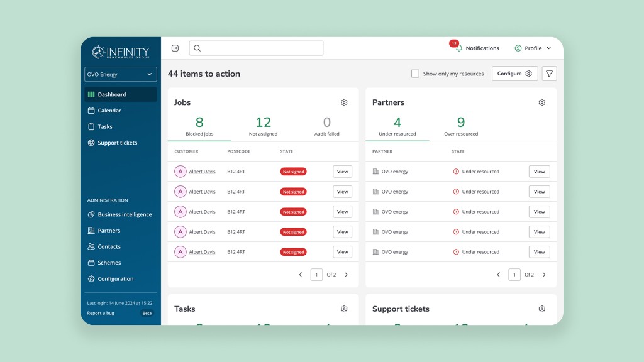The image size is (644, 362).
Task: Go to previous page in Jobs pagination
Action: (300, 275)
